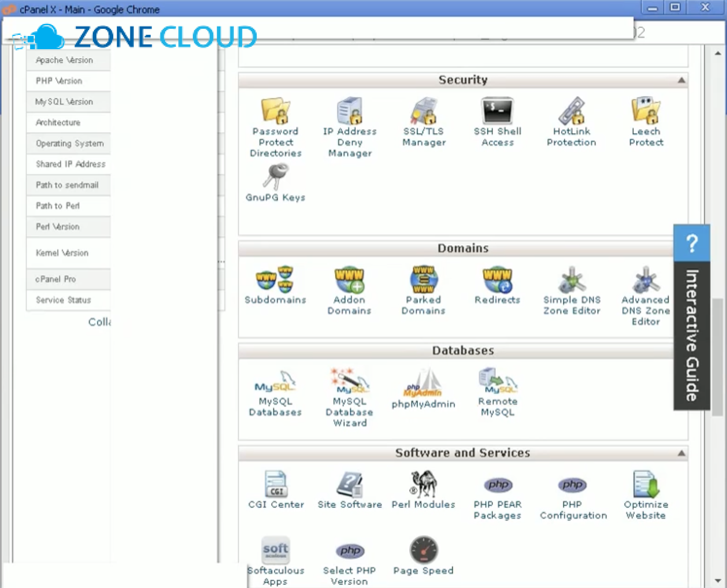The height and width of the screenshot is (588, 727).
Task: Select the PHP Version stats row
Action: (x=68, y=81)
